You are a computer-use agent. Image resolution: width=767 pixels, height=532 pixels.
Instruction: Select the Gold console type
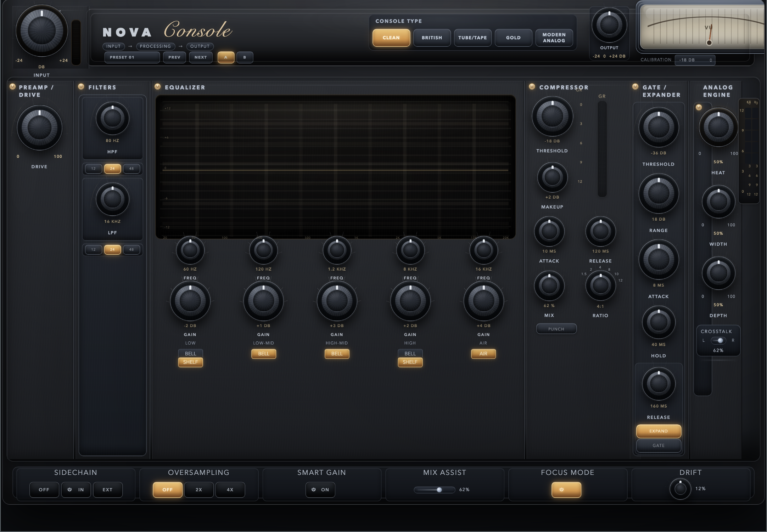[x=513, y=38]
